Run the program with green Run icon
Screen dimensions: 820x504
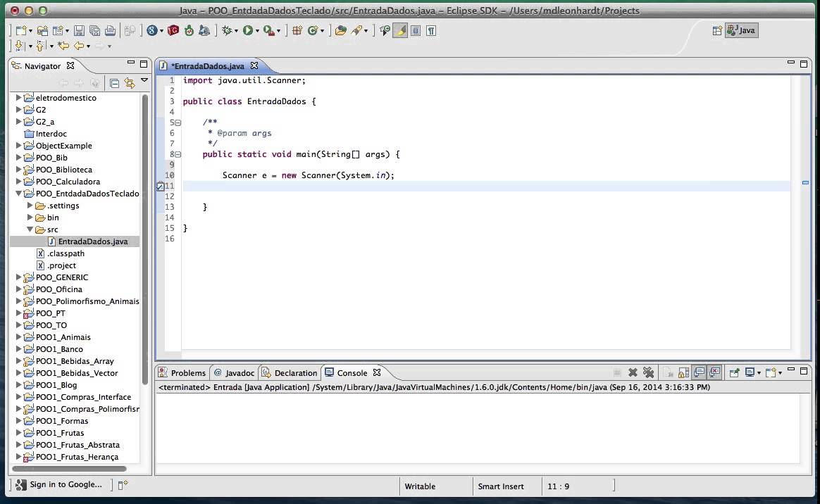248,31
